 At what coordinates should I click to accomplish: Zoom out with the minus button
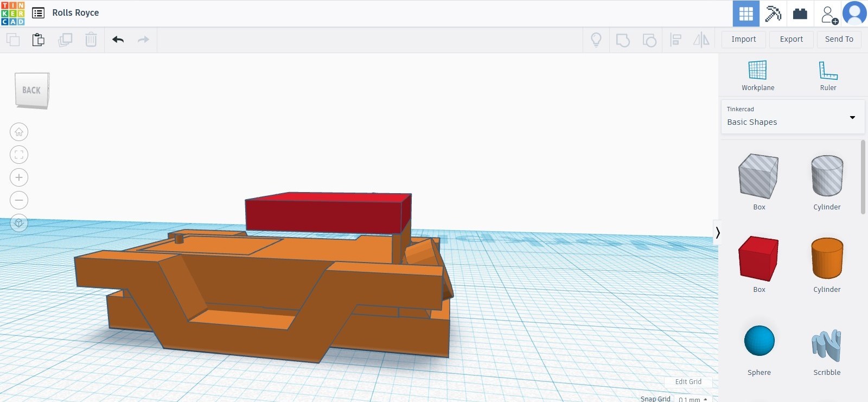[19, 200]
